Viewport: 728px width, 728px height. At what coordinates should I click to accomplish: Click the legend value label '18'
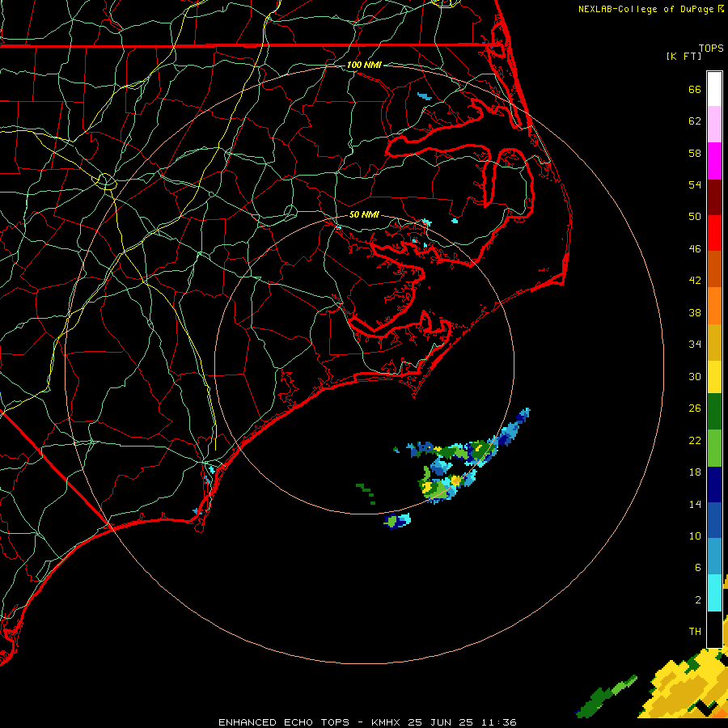click(695, 472)
